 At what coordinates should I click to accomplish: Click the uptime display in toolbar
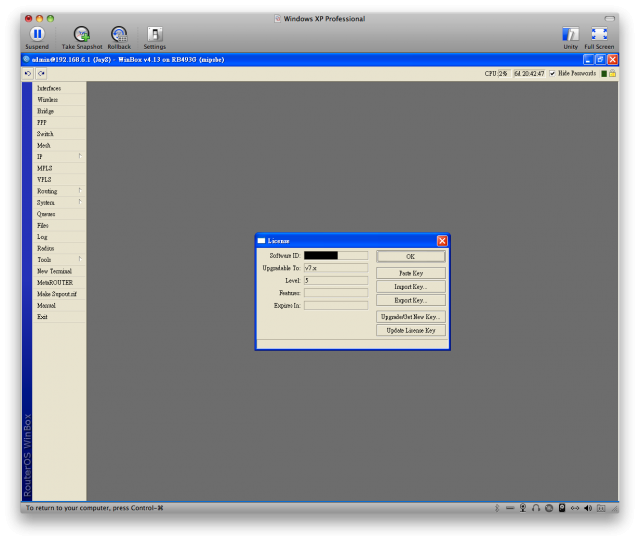529,73
